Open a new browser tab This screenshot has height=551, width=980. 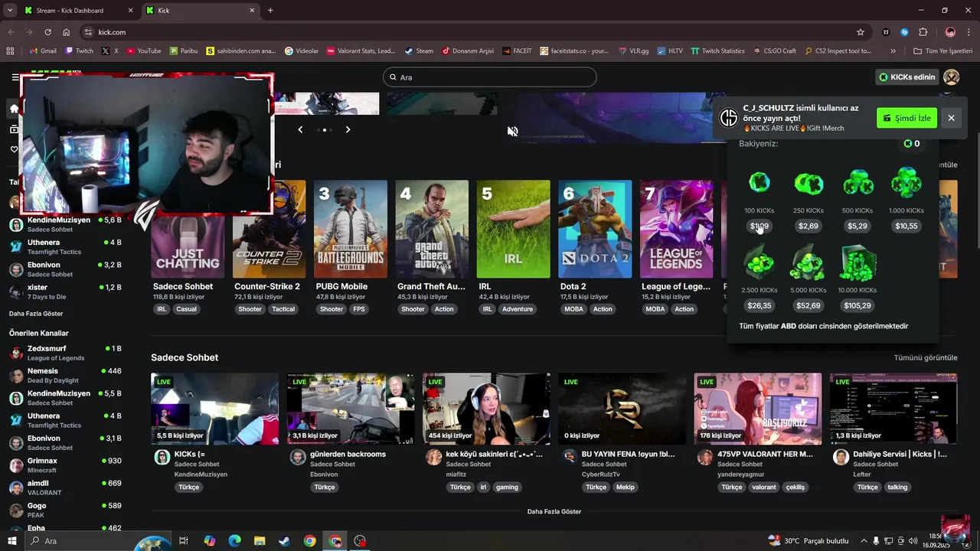pos(270,11)
